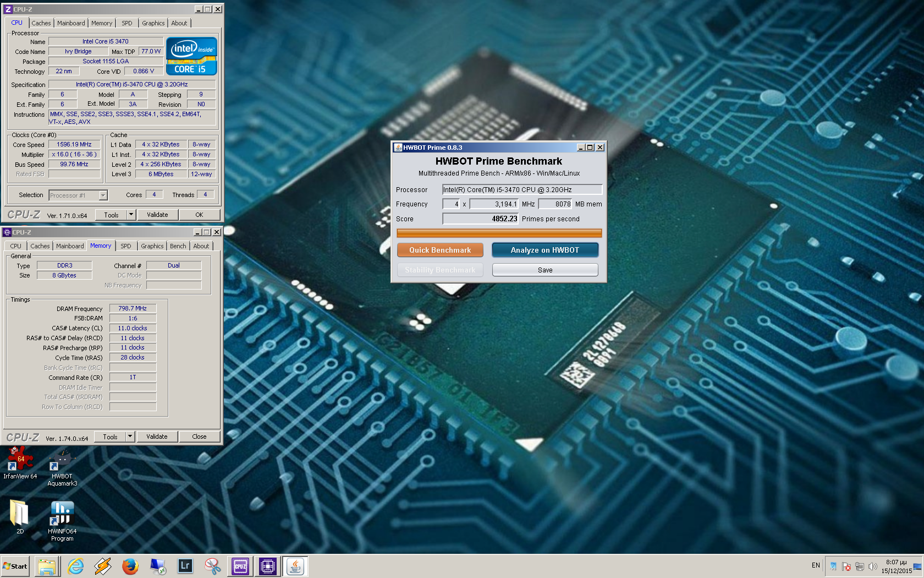
Task: Click the 8078 MB memory field
Action: [x=555, y=204]
